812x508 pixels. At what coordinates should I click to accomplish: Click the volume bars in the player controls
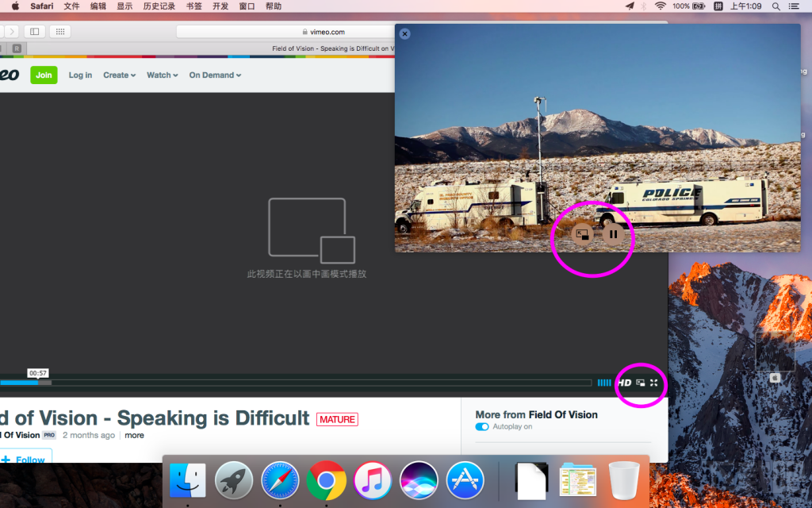604,383
